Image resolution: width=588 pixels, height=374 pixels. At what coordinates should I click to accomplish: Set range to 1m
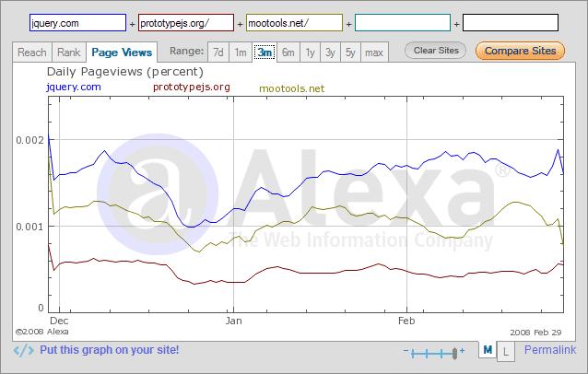(x=241, y=53)
